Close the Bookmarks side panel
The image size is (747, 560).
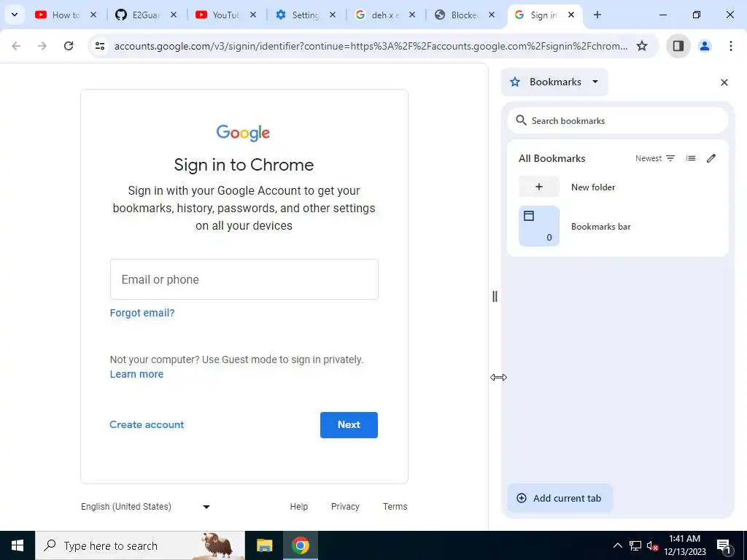click(724, 82)
